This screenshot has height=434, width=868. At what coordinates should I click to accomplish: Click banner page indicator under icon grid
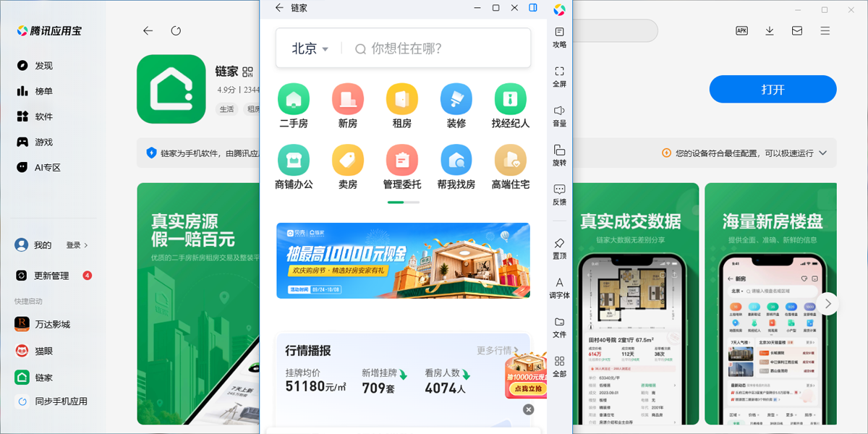coord(403,202)
